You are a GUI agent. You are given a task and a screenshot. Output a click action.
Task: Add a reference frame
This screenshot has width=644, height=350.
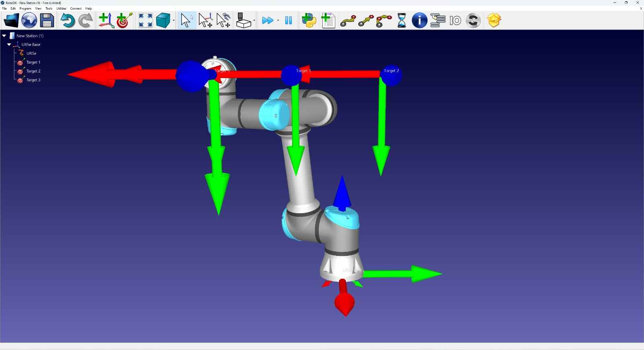[x=106, y=21]
